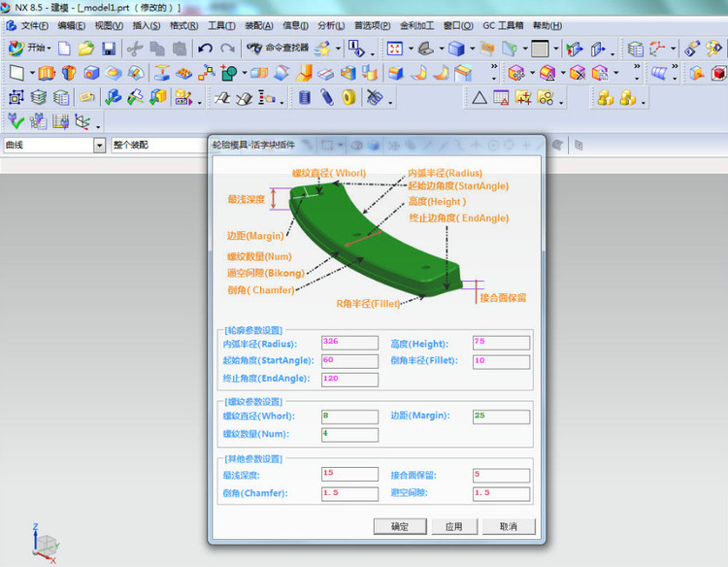This screenshot has height=567, width=728.
Task: Undo the last action
Action: coord(205,48)
